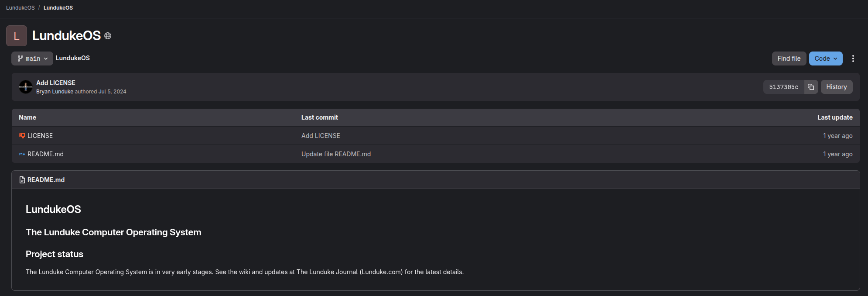The height and width of the screenshot is (296, 868).
Task: Expand the main branch selector dropdown
Action: coord(32,59)
